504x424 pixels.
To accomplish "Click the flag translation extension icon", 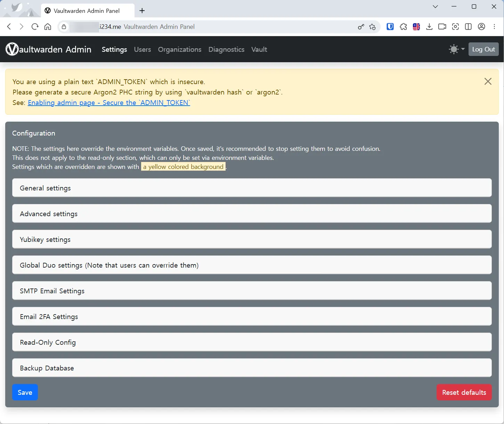I will click(x=416, y=27).
